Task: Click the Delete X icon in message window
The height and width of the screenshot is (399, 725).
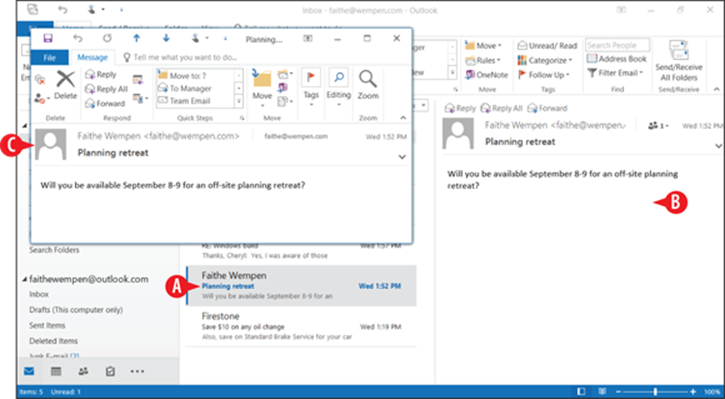Action: [x=66, y=80]
